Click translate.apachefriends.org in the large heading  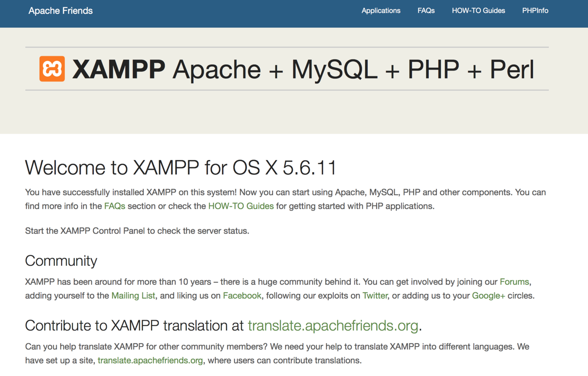(333, 325)
